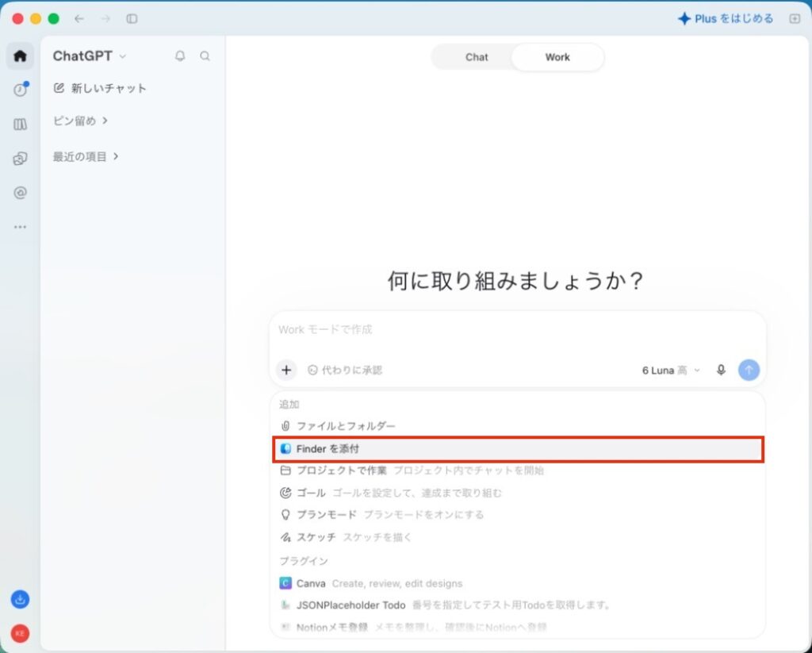The image size is (812, 653).
Task: Expand the ピン留め section
Action: 80,121
